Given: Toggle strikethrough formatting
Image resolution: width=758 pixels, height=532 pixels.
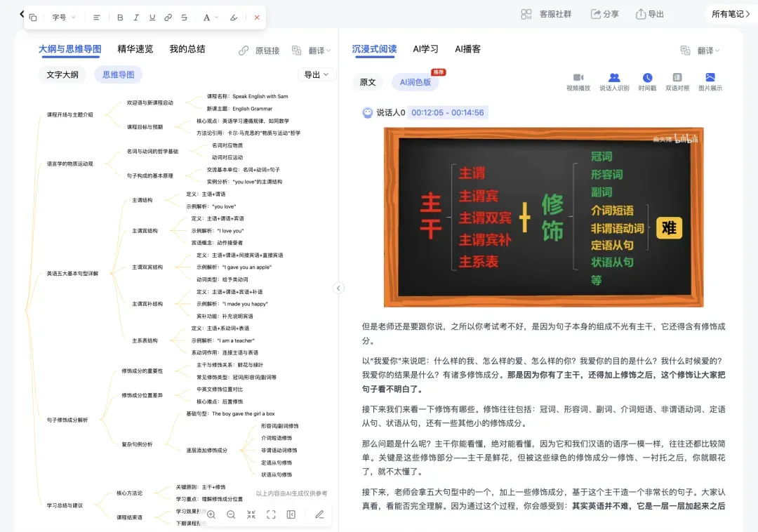Looking at the screenshot, I should (x=184, y=18).
